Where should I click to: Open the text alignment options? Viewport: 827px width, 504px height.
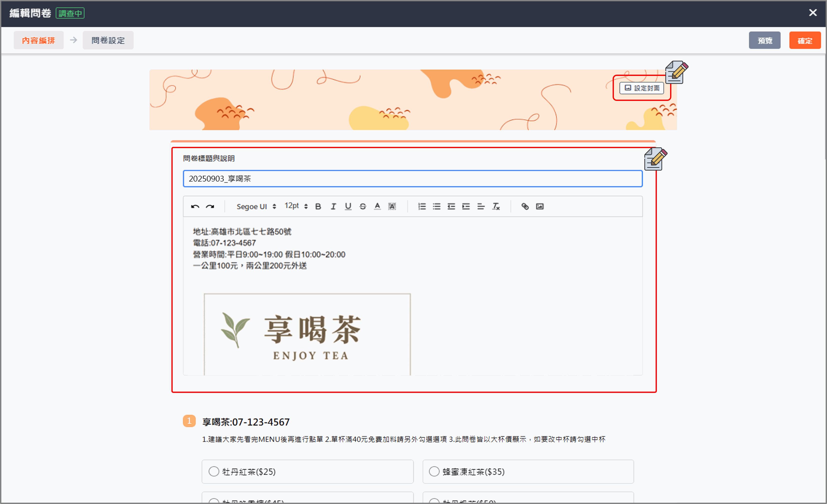click(481, 206)
